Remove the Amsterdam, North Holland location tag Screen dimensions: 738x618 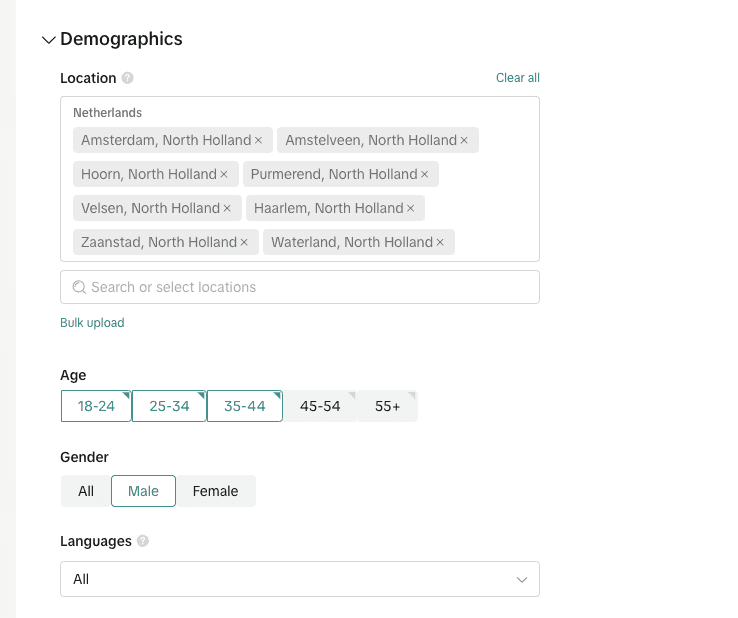tap(258, 140)
